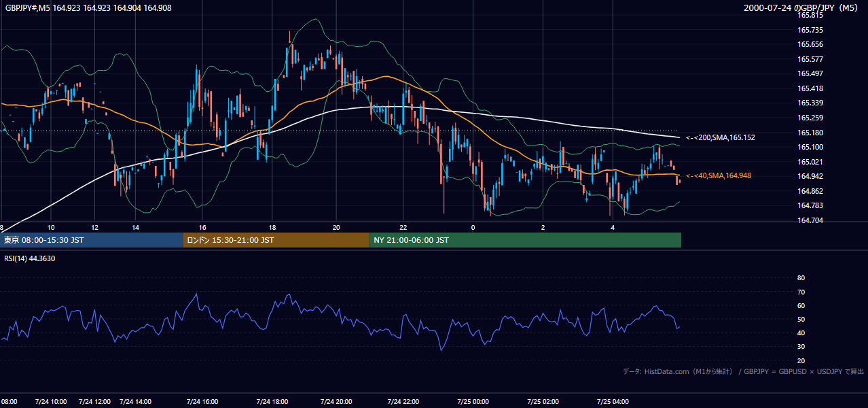This screenshot has height=408, width=868.
Task: Click the 東京 08:00-15:30 JST session bar
Action: point(92,240)
